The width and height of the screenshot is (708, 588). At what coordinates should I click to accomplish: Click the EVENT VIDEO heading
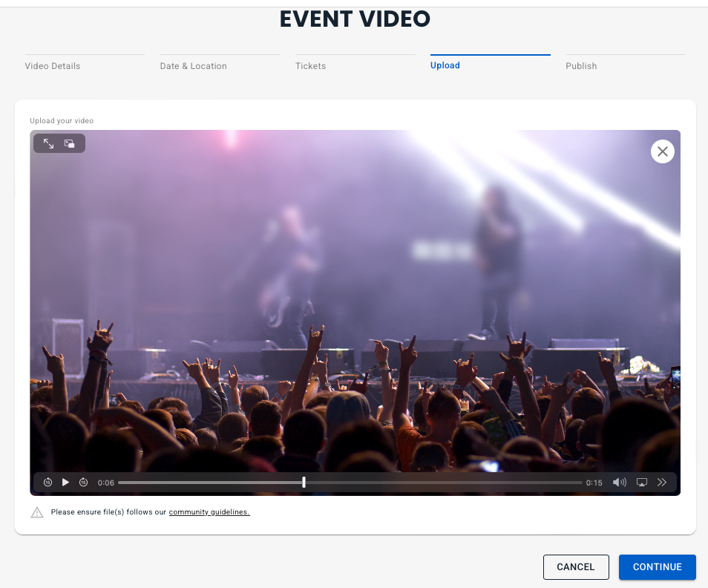(x=355, y=19)
